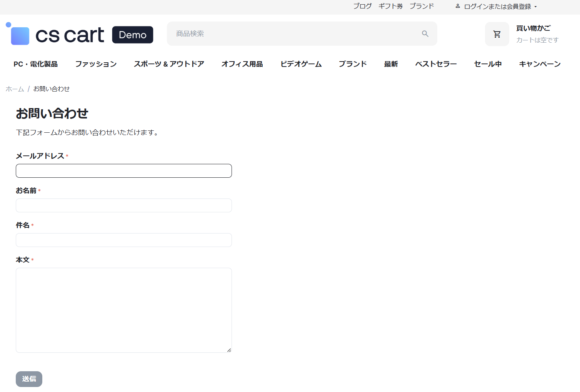Focus the メールアドレス input field
This screenshot has height=392, width=580.
pos(124,171)
